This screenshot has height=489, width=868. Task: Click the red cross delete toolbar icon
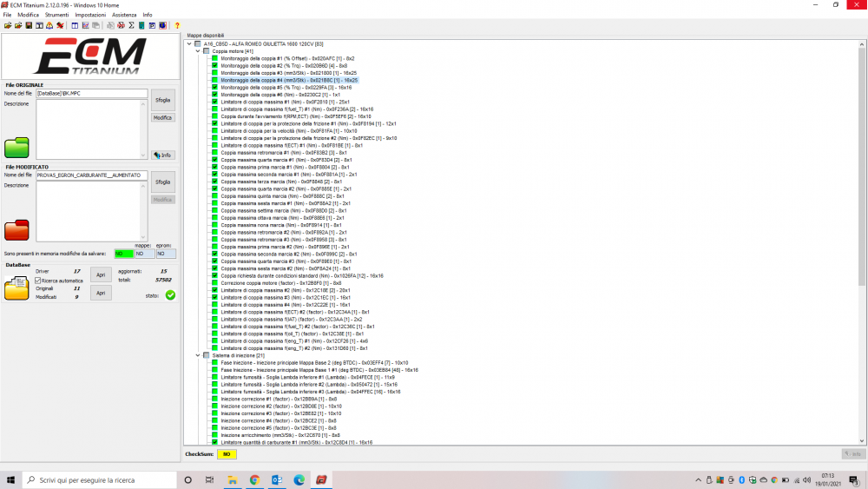click(61, 25)
